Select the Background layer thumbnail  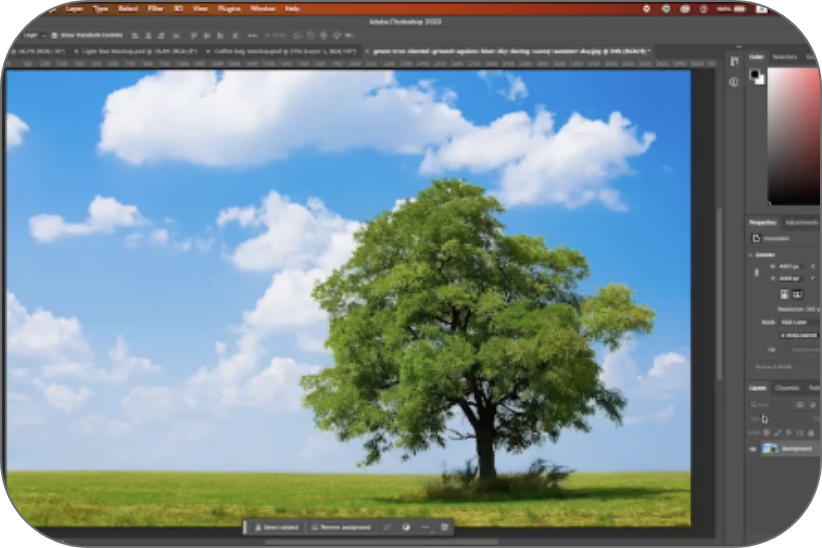pos(770,450)
